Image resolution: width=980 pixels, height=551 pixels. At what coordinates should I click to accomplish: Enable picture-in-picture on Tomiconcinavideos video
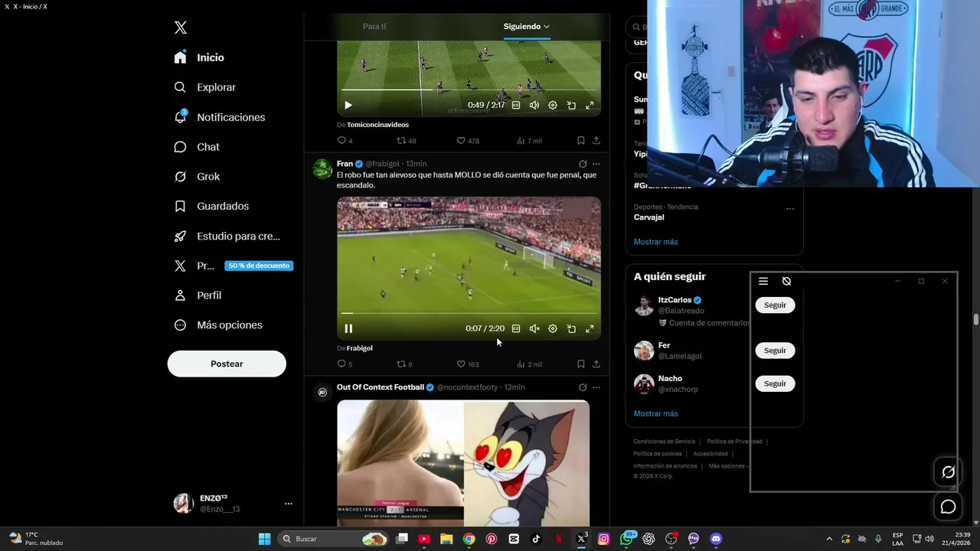571,105
